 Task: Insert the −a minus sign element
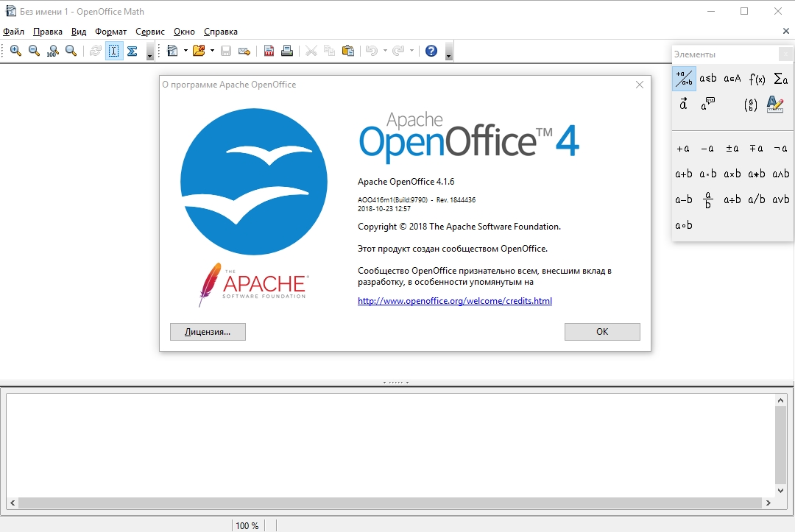pos(707,149)
